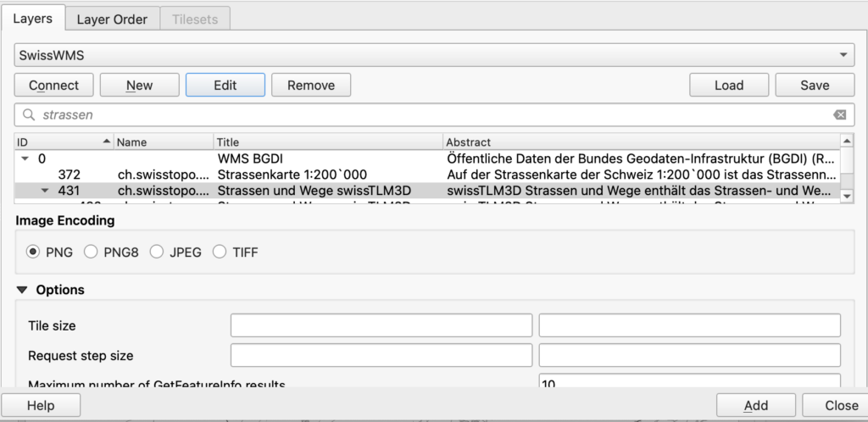Screen dimensions: 868x422
Task: Click the magnifier search icon
Action: coord(29,114)
